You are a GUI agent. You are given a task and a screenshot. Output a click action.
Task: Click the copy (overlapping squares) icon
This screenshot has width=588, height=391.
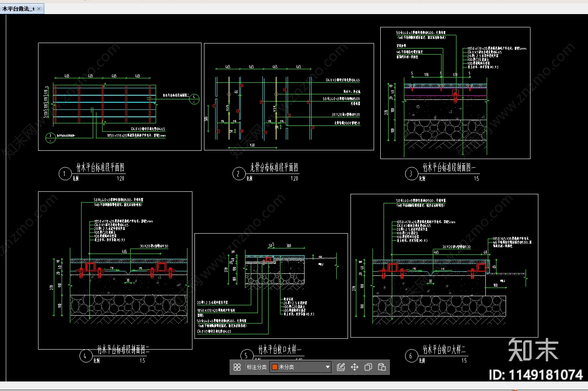(x=368, y=367)
